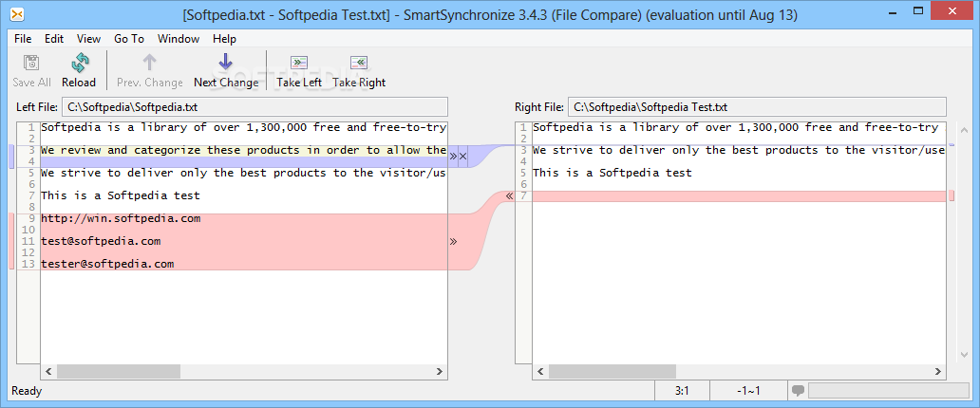Open the Window menu
Screen dimensions: 980x408
coord(179,39)
